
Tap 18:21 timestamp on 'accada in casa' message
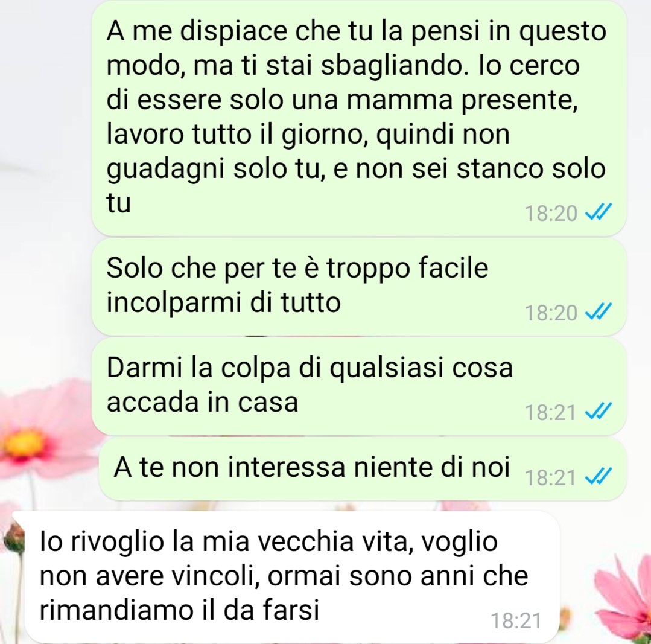coord(550,413)
